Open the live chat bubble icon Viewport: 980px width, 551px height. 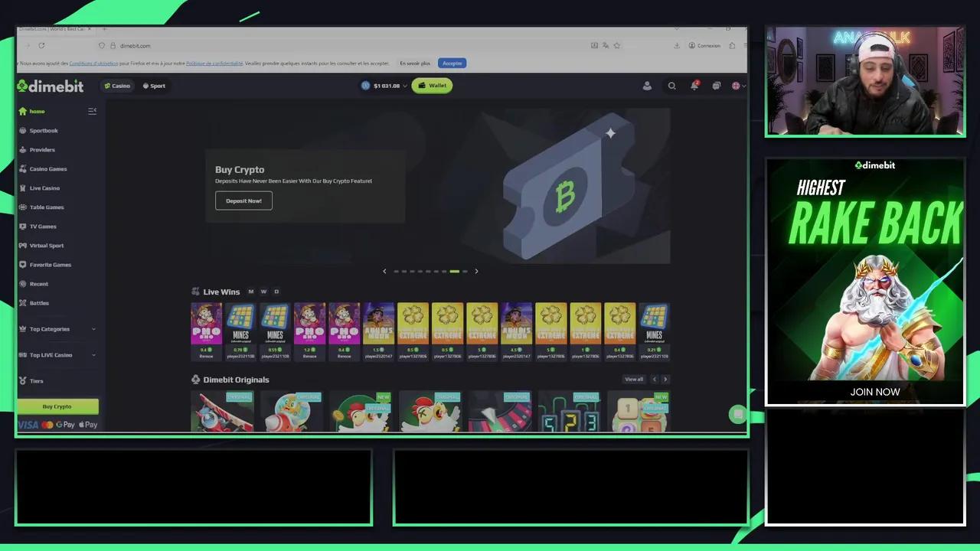pyautogui.click(x=717, y=86)
